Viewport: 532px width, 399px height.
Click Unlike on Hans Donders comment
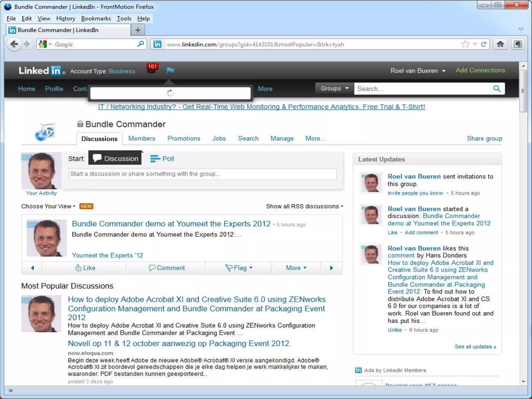[395, 330]
